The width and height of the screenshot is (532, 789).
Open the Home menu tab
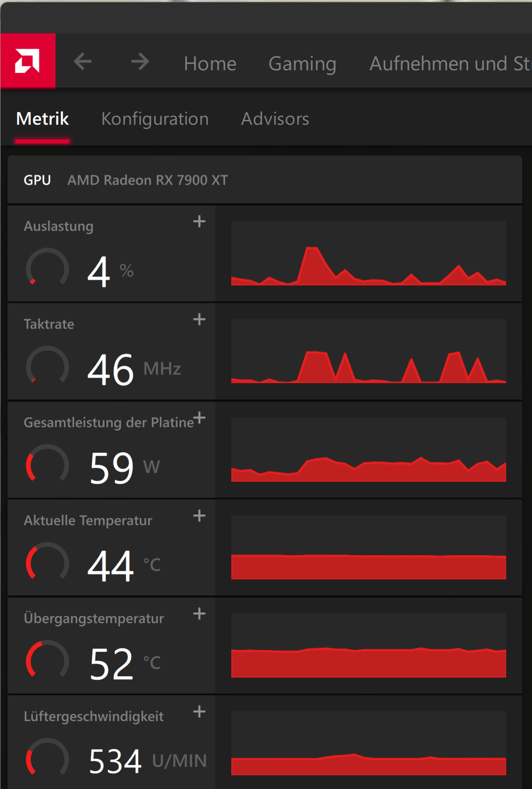[210, 64]
